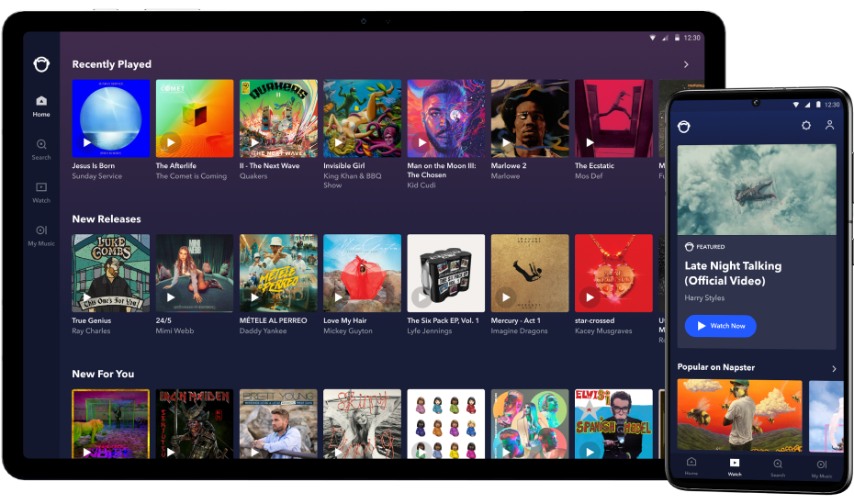Open profile icon on the phone
The image size is (854, 504).
829,125
